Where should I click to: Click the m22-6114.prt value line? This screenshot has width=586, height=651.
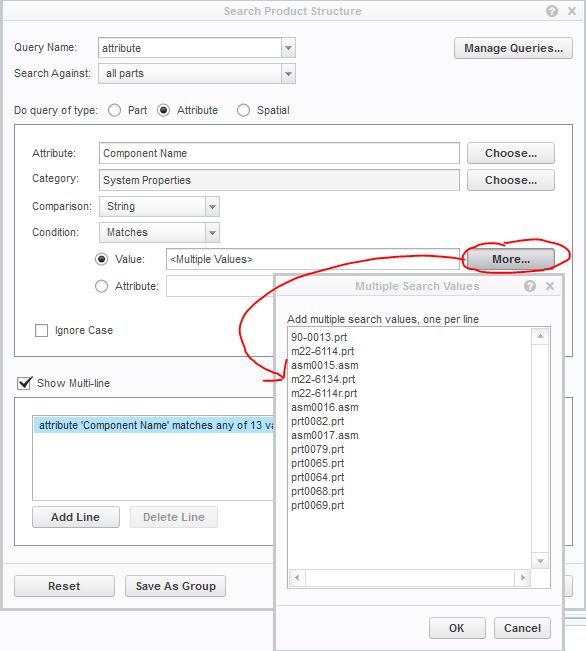pyautogui.click(x=323, y=352)
